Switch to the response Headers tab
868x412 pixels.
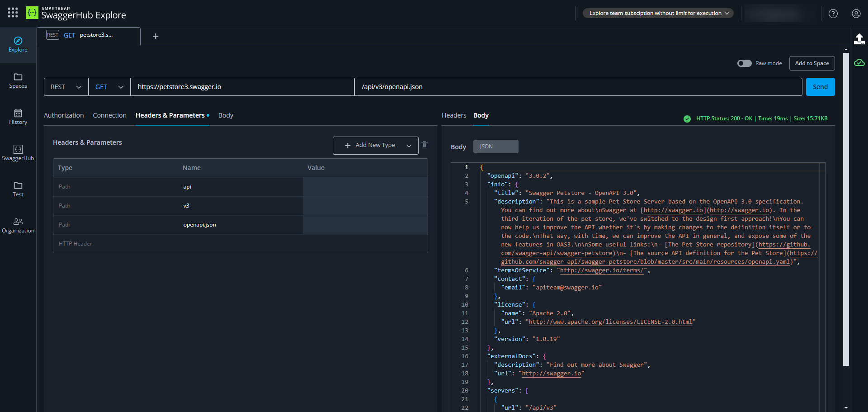454,115
